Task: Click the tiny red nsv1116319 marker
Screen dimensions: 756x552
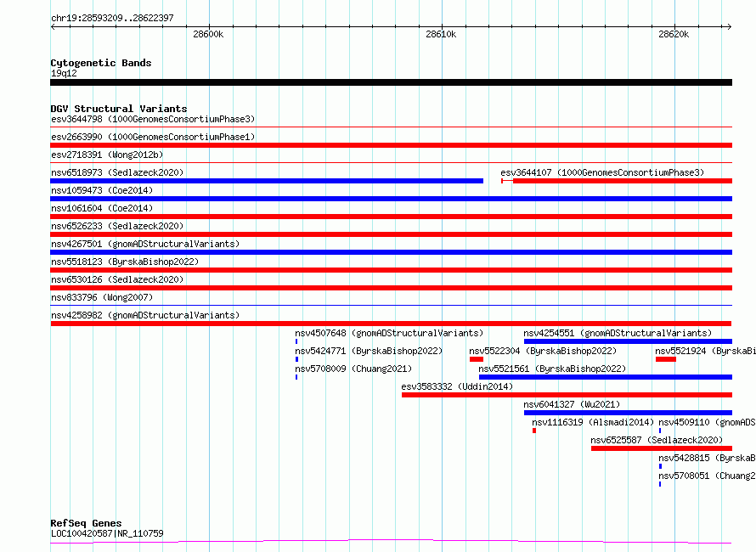Action: pyautogui.click(x=534, y=431)
